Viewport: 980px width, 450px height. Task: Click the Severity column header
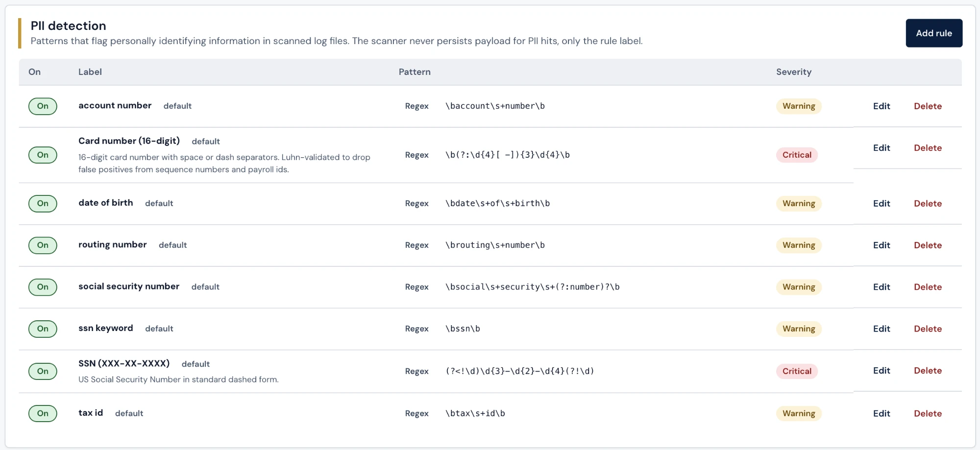coord(794,72)
